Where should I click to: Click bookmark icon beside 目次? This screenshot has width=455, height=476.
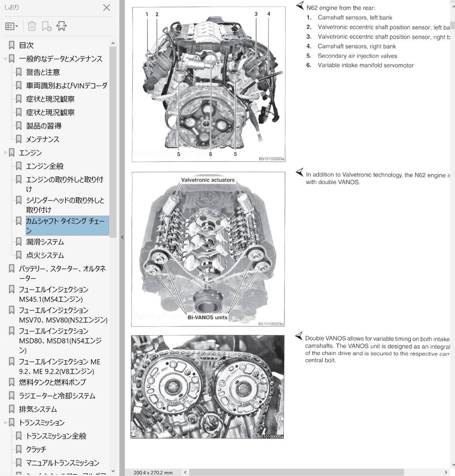coord(12,45)
